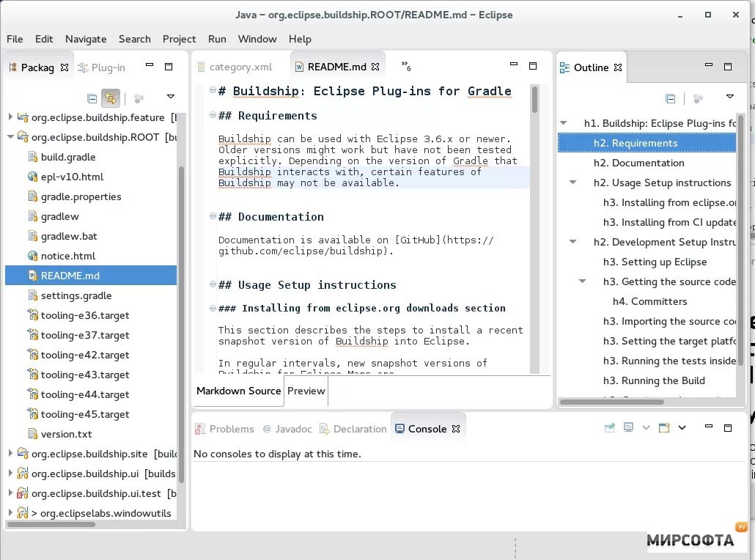Collapse h1 Buildship node in Outline
The height and width of the screenshot is (560, 755).
click(564, 123)
